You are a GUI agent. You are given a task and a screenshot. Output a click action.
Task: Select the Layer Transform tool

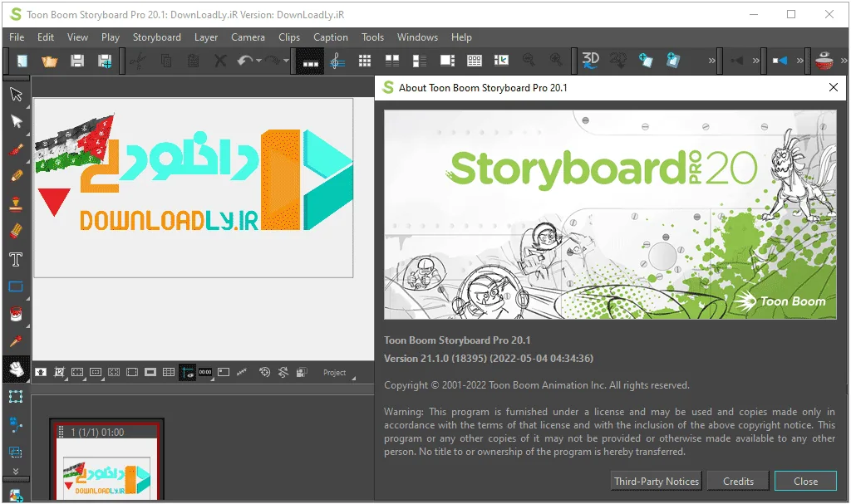click(x=17, y=397)
